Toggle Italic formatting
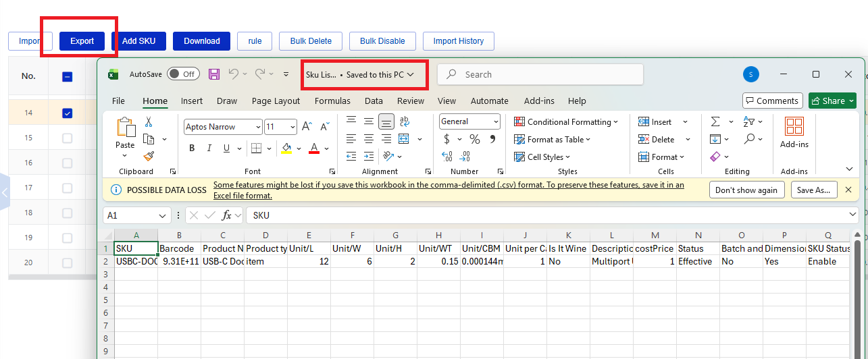868x359 pixels. pos(209,148)
